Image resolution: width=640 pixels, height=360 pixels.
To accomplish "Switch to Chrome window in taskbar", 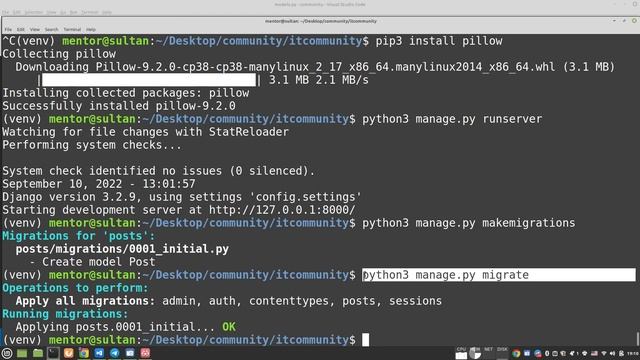I will coord(84,353).
